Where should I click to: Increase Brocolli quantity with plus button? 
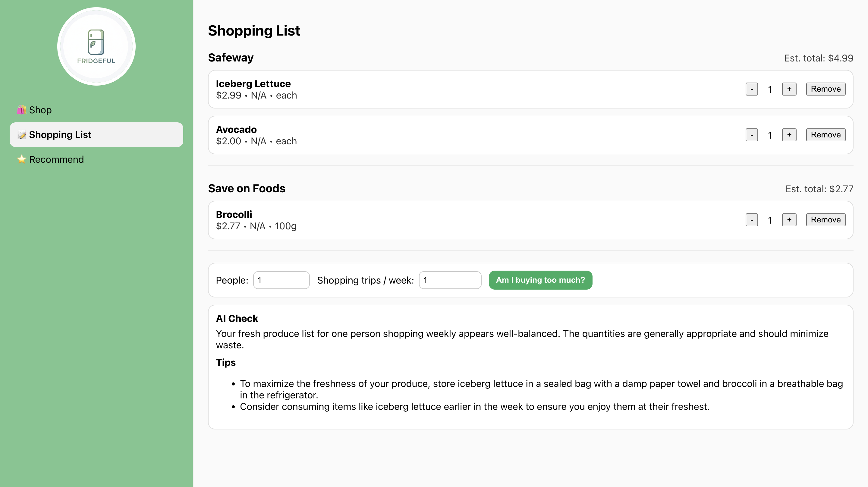click(789, 220)
